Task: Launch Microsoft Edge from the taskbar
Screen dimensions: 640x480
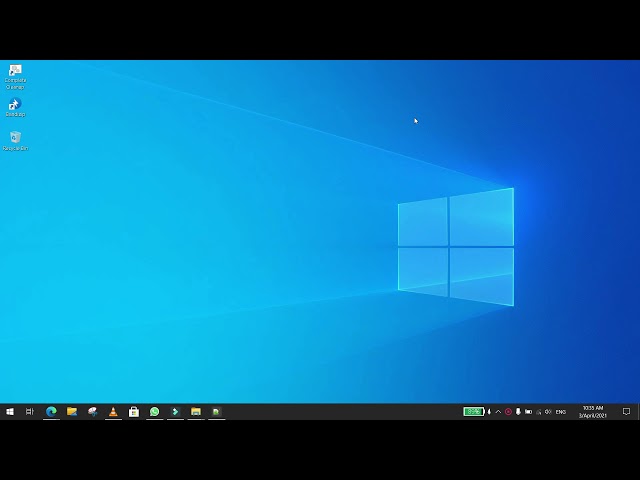Action: coord(51,411)
